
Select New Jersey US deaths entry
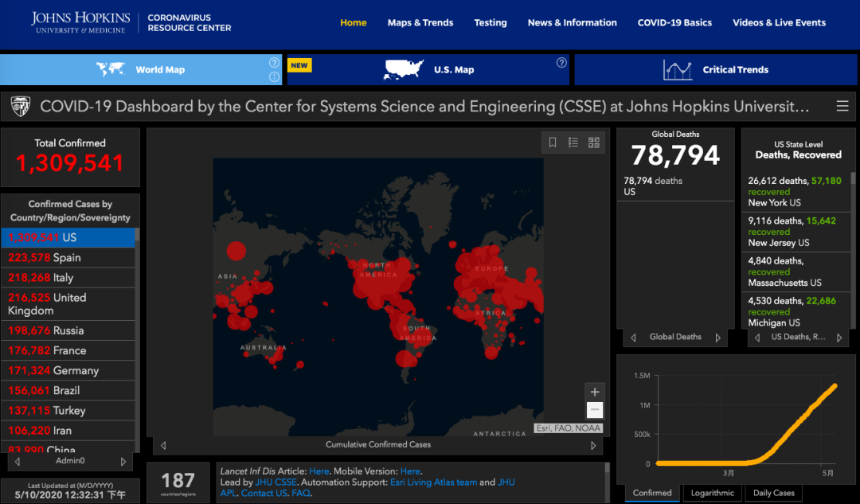click(x=795, y=232)
